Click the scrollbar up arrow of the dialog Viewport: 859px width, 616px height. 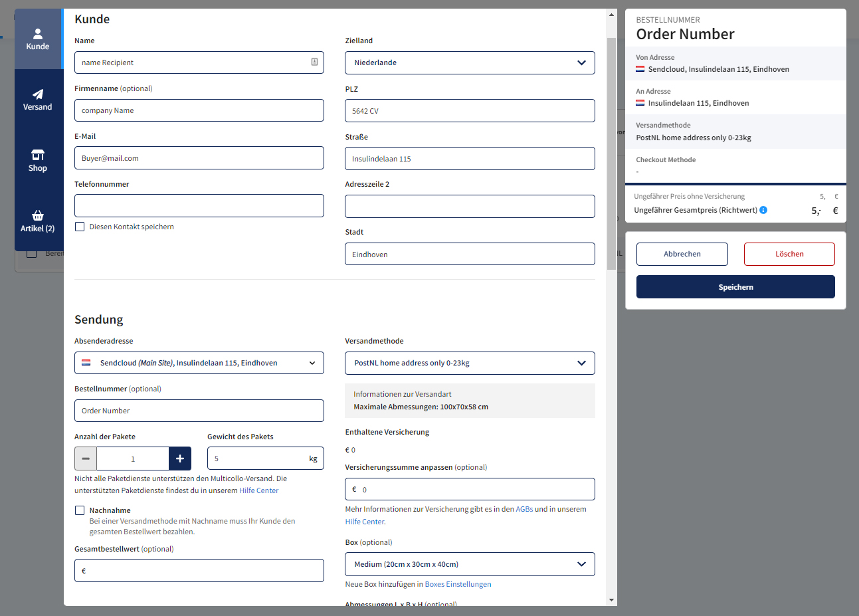pyautogui.click(x=612, y=15)
